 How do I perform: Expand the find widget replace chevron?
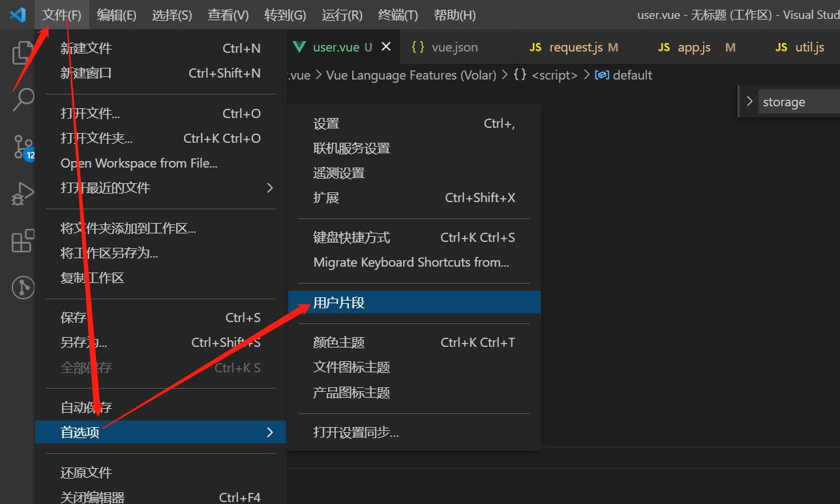(x=749, y=102)
